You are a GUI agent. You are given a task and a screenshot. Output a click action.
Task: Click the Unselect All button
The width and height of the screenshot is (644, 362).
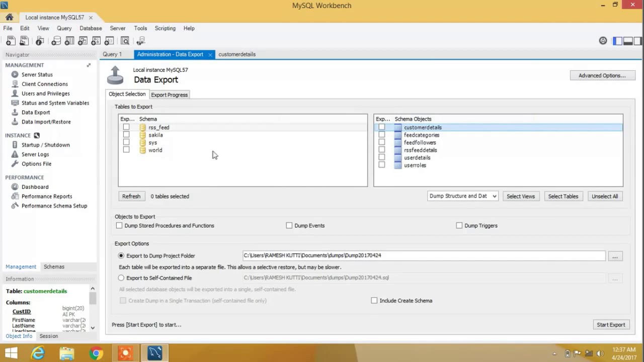(x=605, y=197)
